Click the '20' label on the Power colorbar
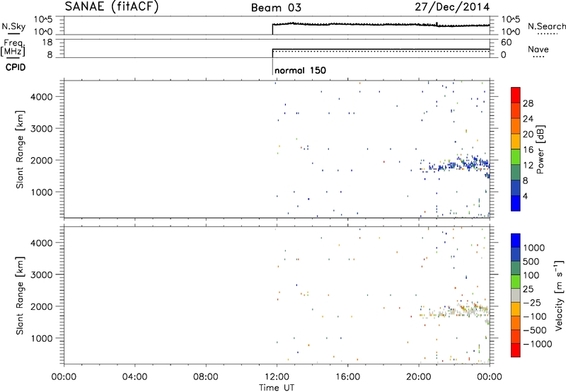 point(528,134)
